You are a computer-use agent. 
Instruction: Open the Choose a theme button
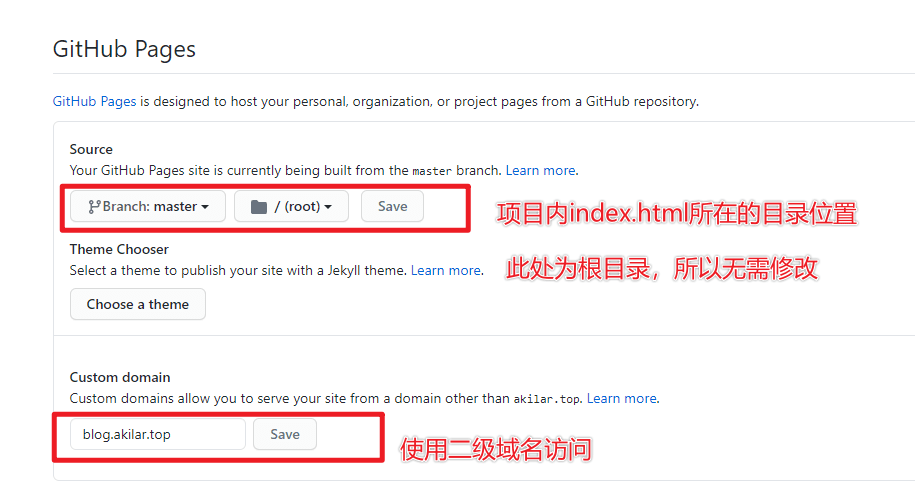[138, 304]
